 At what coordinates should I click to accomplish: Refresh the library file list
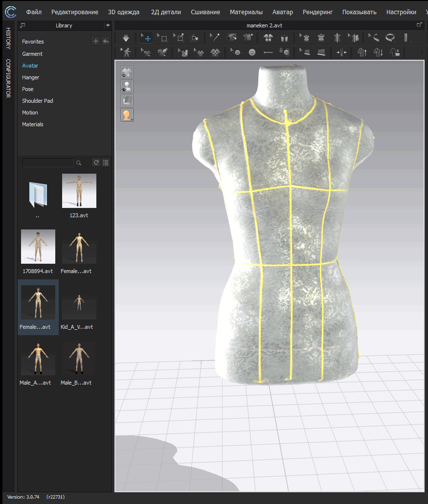tap(96, 162)
